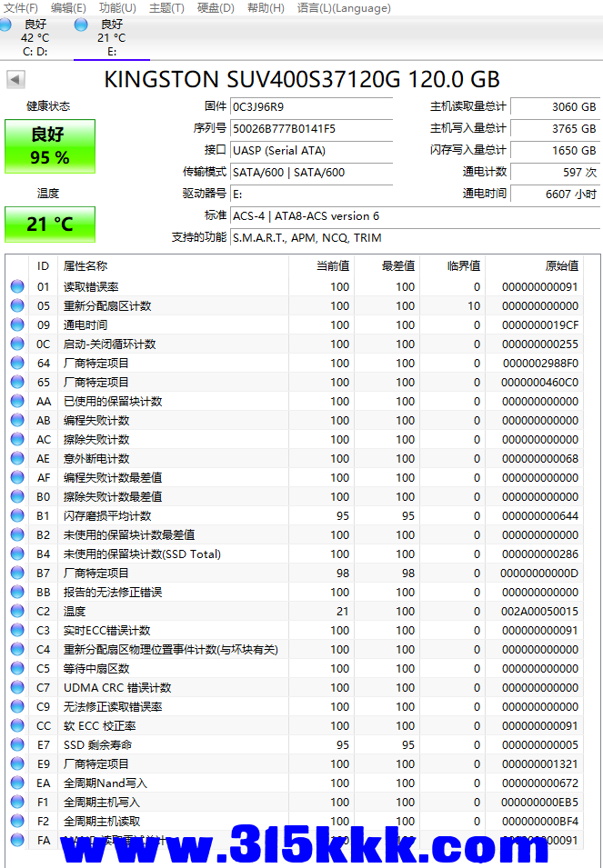Click status icon for row 09 通电时间
The width and height of the screenshot is (603, 868).
tap(17, 325)
